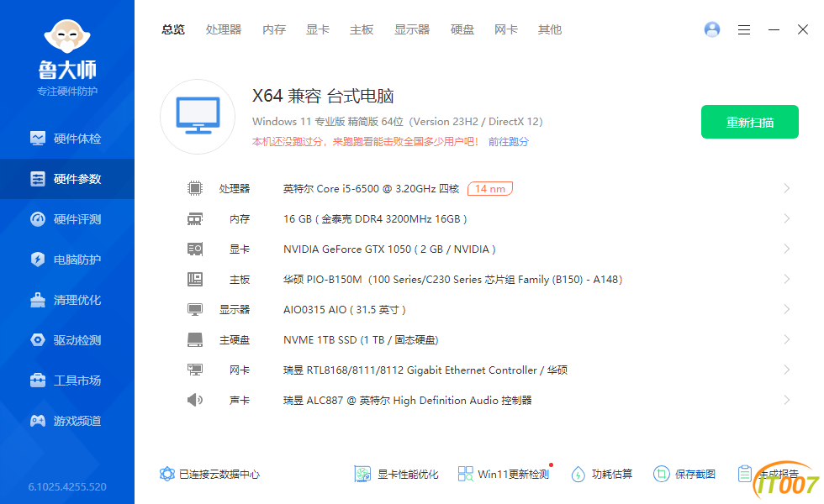Screen dimensions: 824x504
Task: Click the 游戏频道 gamepad icon
Action: pyautogui.click(x=38, y=421)
